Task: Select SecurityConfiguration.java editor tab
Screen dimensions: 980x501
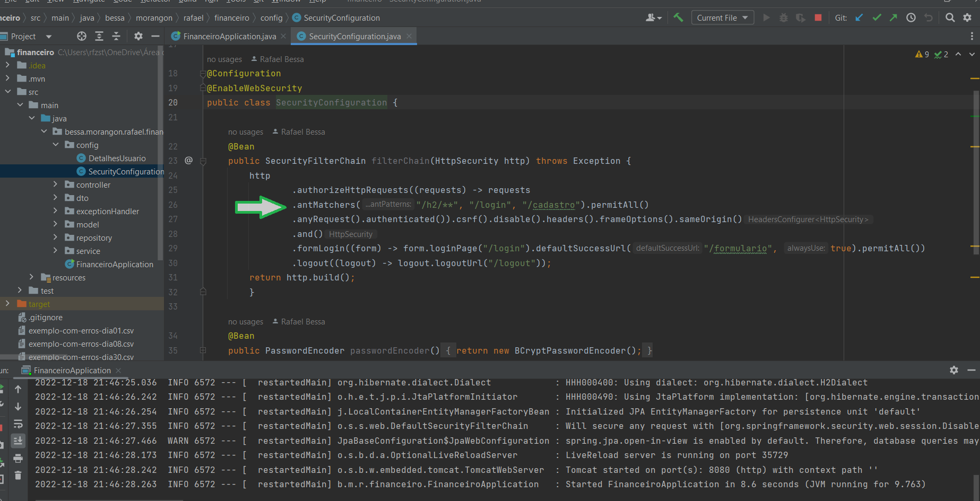Action: pyautogui.click(x=354, y=36)
